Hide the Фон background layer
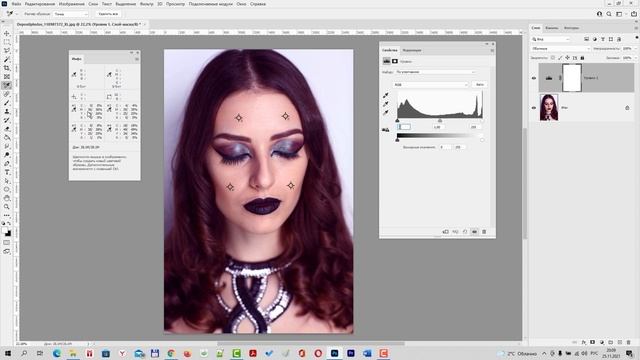640x360 pixels. point(534,108)
